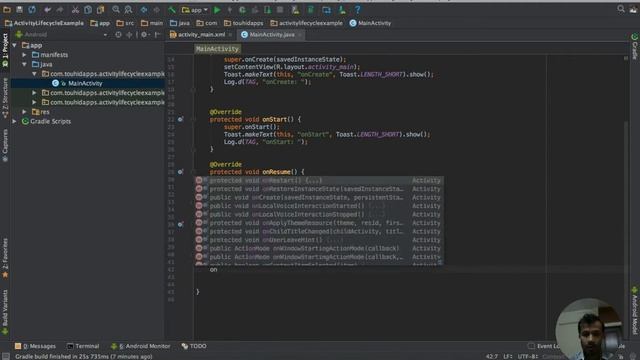Click the navigate Forward arrow icon
The image size is (640, 360).
[x=156, y=9]
